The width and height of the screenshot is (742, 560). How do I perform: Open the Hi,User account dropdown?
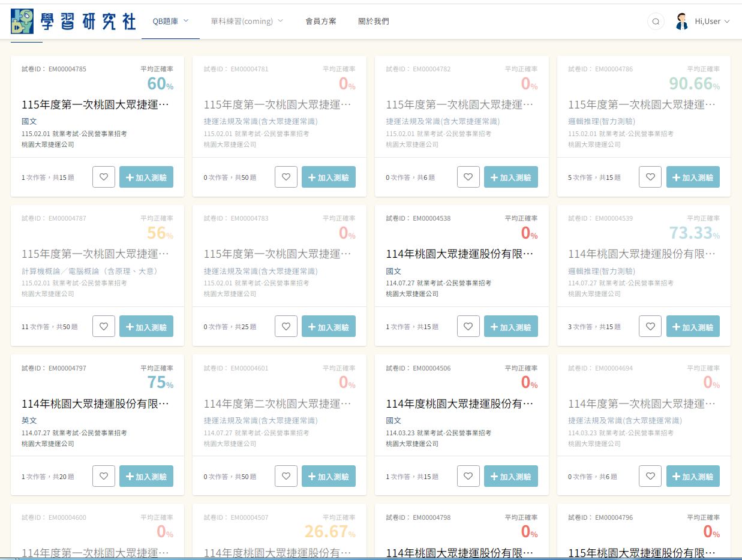point(712,22)
